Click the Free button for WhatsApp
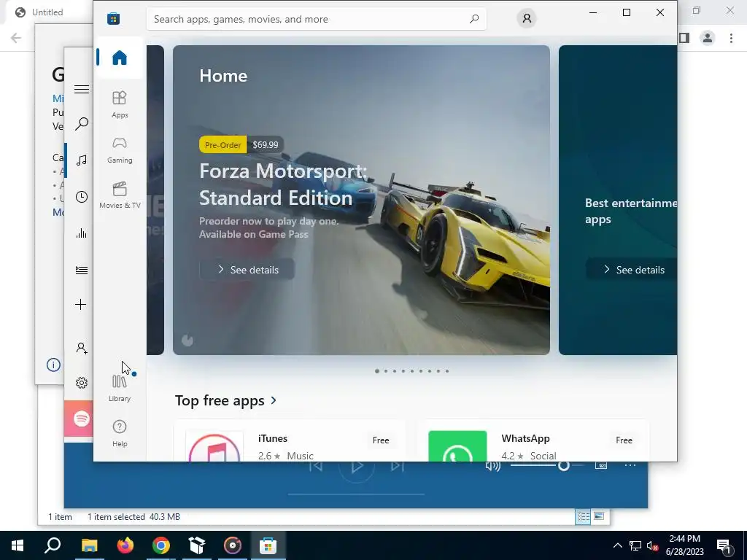Viewport: 747px width, 560px height. [x=624, y=440]
